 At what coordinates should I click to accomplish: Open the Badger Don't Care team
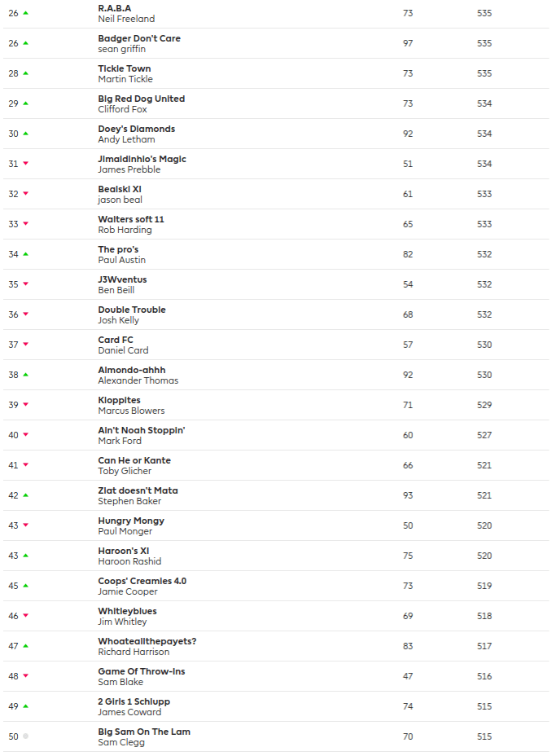139,38
